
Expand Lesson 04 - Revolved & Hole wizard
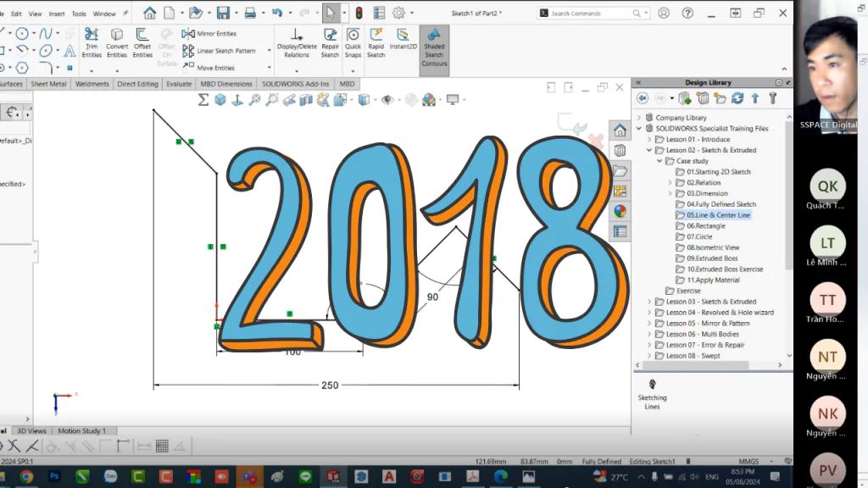(x=649, y=313)
